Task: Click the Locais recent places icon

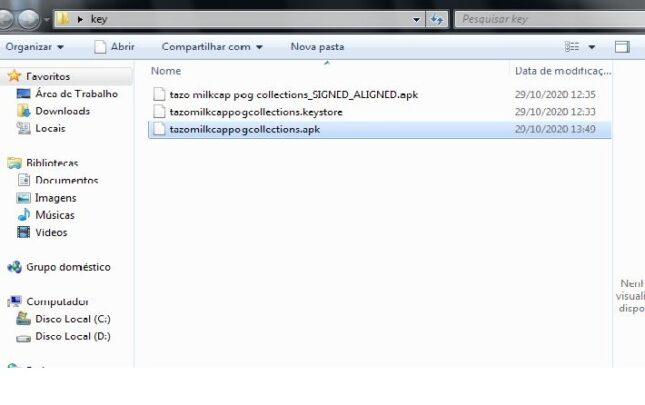Action: (x=23, y=128)
